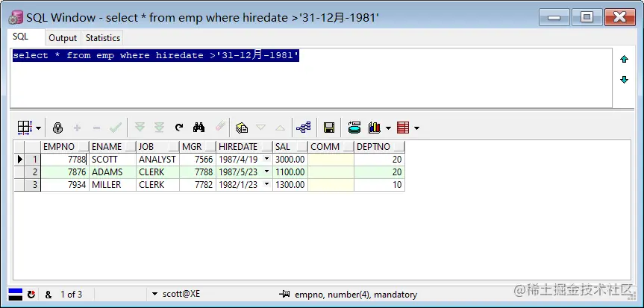Click the SQL Window title bar icon
Viewport: 644px width, 308px height.
tap(16, 18)
